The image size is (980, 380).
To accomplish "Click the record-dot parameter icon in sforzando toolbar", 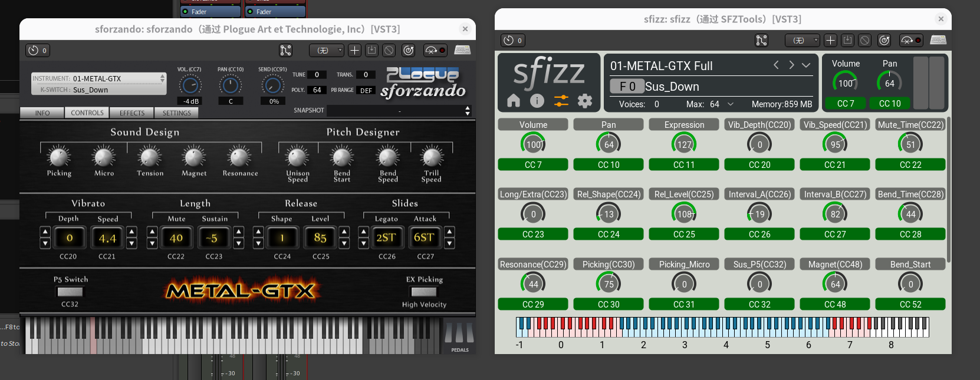I will [x=436, y=51].
